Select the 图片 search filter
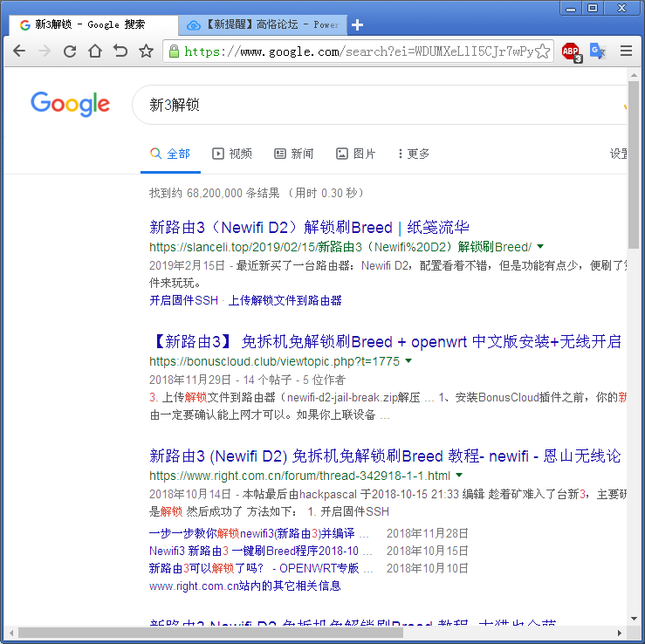 coord(356,154)
